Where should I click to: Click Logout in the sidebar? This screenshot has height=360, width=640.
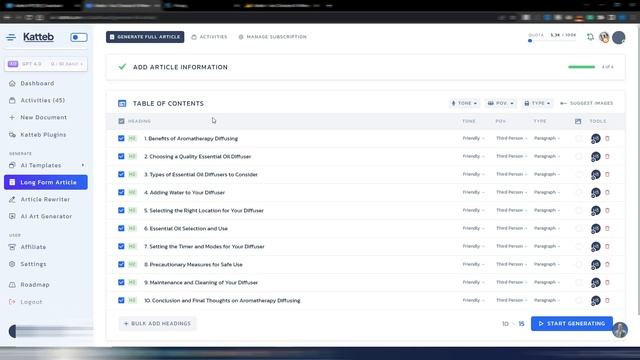31,302
